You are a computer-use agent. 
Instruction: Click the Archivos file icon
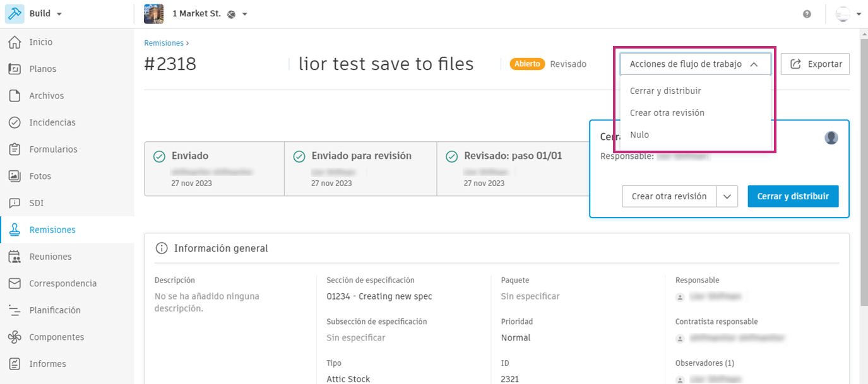point(15,96)
